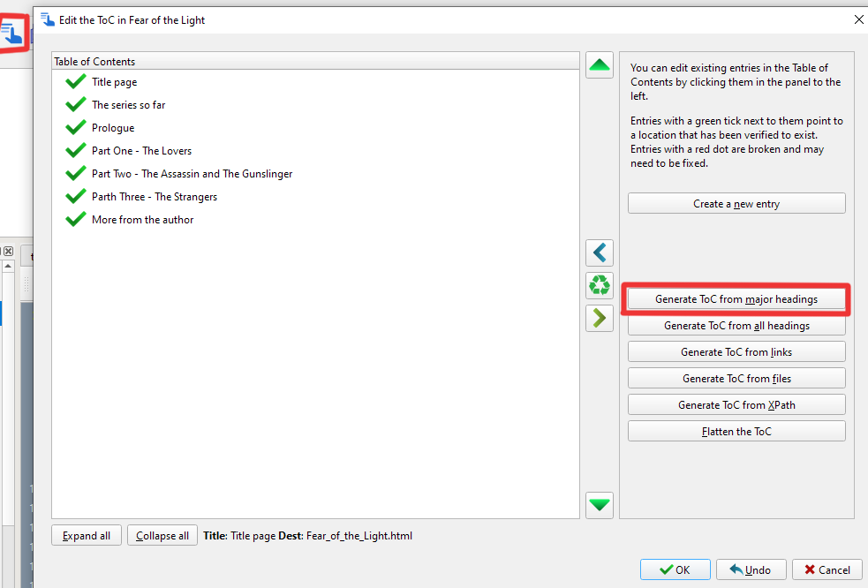Click the blue left arrow unindent button

[600, 253]
